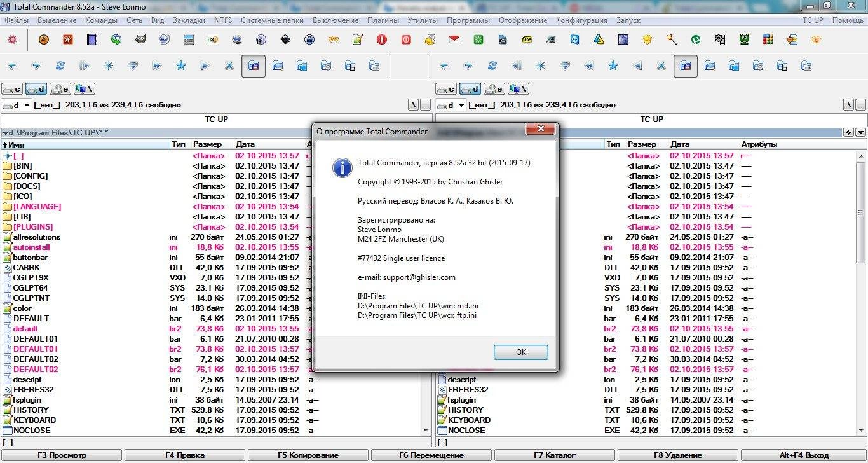868x463 pixels.
Task: Open the network drive button above the left panel
Action: pyautogui.click(x=85, y=89)
